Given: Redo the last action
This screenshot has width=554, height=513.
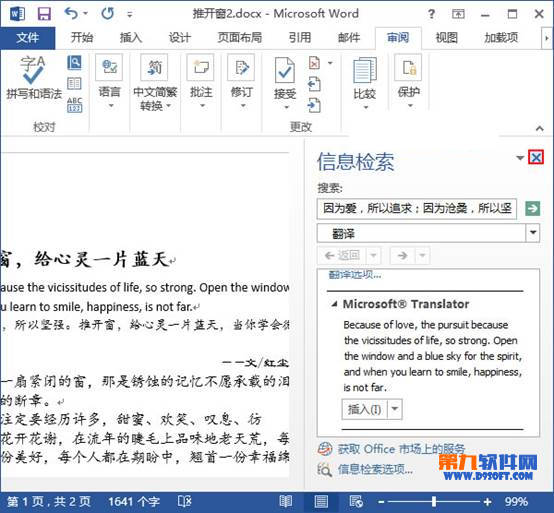Looking at the screenshot, I should coord(107,14).
